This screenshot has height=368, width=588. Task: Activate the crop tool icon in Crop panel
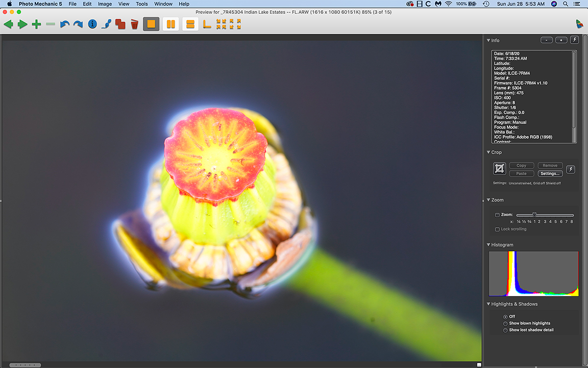[499, 169]
